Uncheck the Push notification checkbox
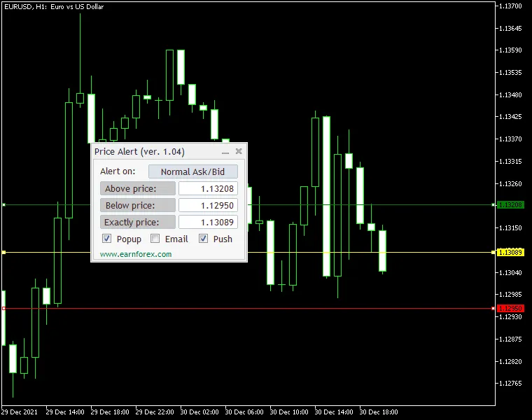This screenshot has height=420, width=532. (204, 239)
